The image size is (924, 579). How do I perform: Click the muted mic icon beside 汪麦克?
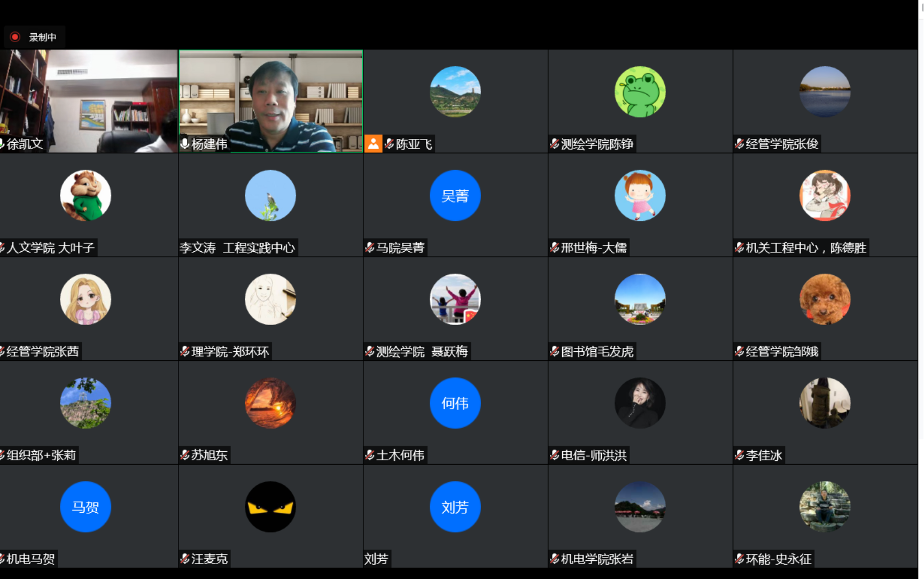[185, 559]
